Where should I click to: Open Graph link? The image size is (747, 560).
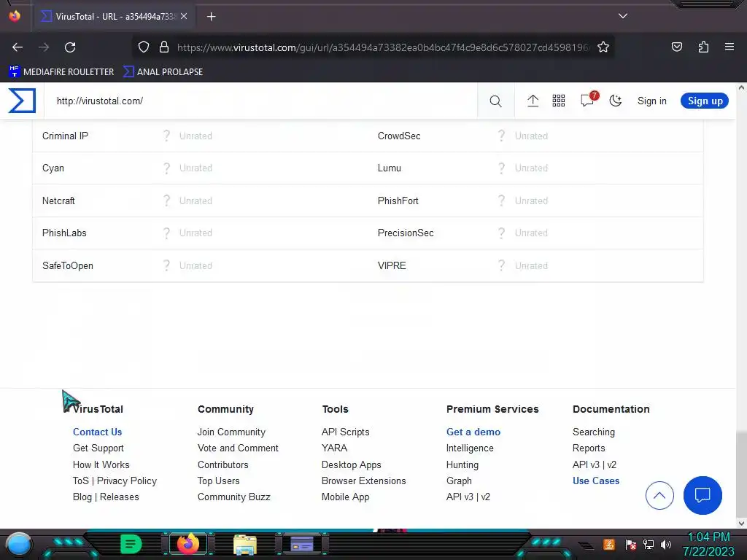pos(459,481)
